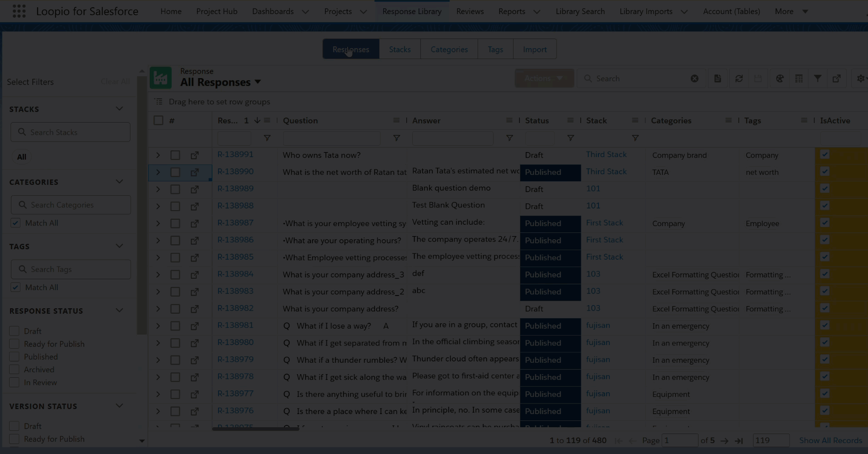Open the Project Hub navigation tab

tap(217, 11)
